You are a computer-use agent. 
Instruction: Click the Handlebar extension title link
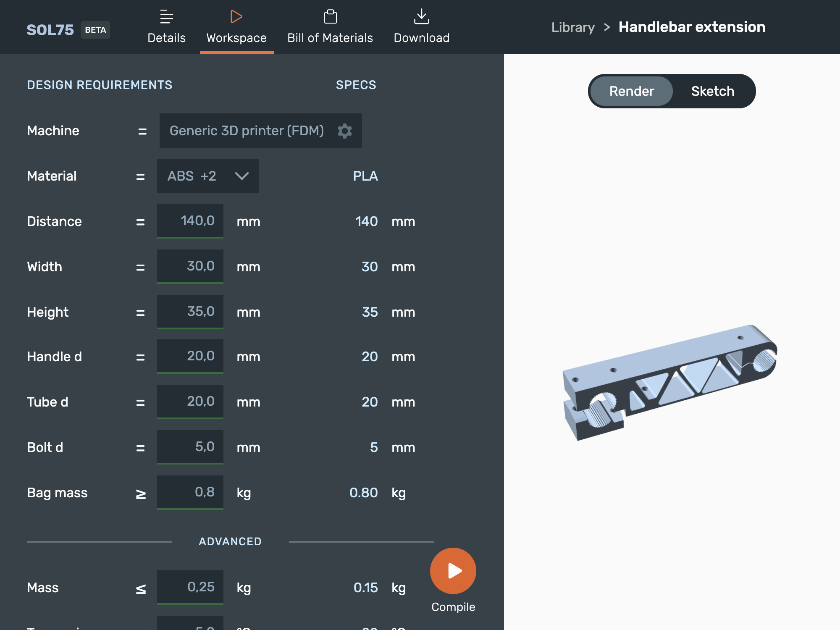pyautogui.click(x=691, y=26)
